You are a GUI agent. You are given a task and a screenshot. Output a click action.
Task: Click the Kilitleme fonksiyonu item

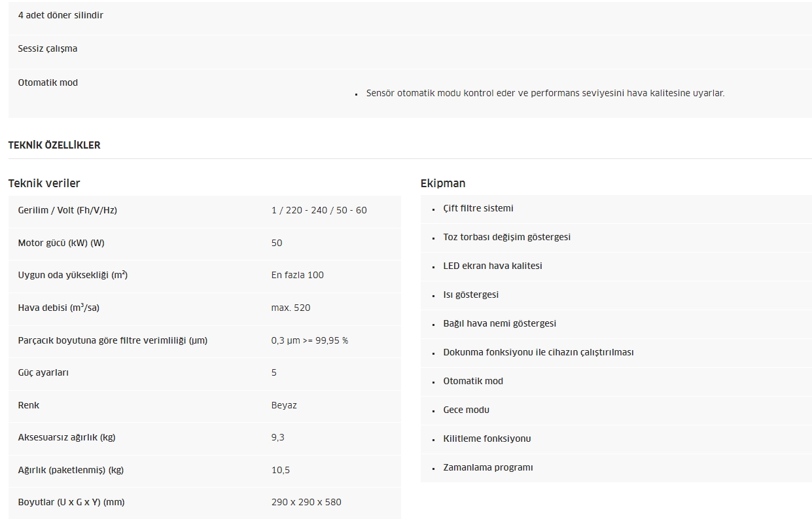(487, 438)
